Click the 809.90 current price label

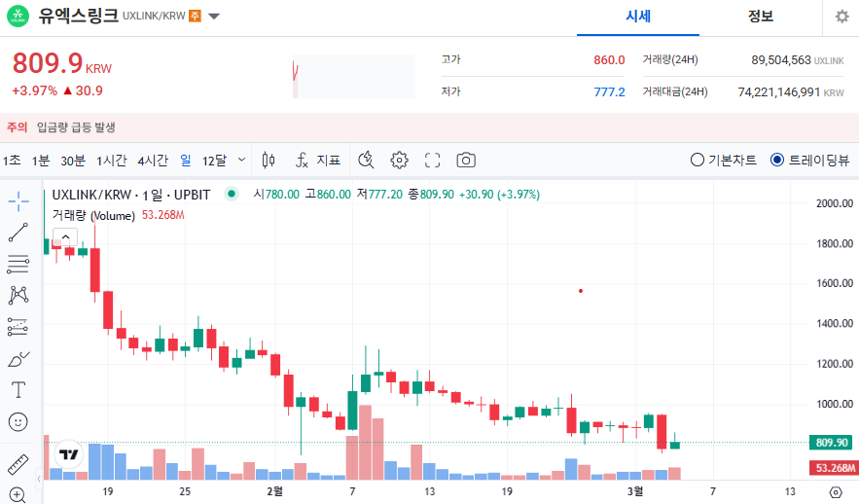[831, 442]
